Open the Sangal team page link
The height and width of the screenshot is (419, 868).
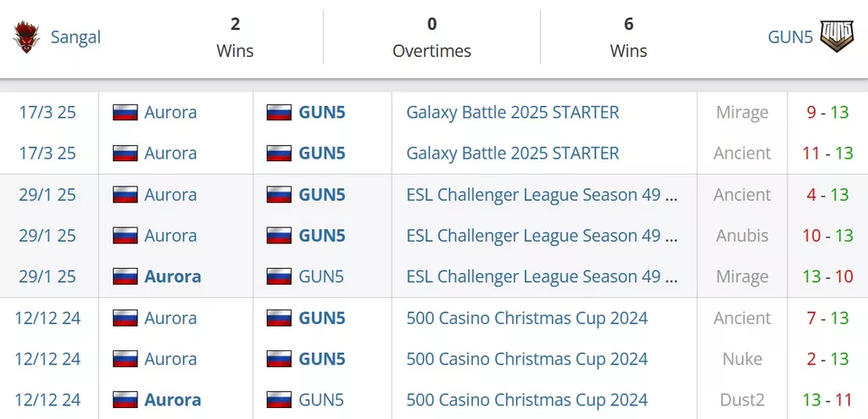tap(75, 37)
